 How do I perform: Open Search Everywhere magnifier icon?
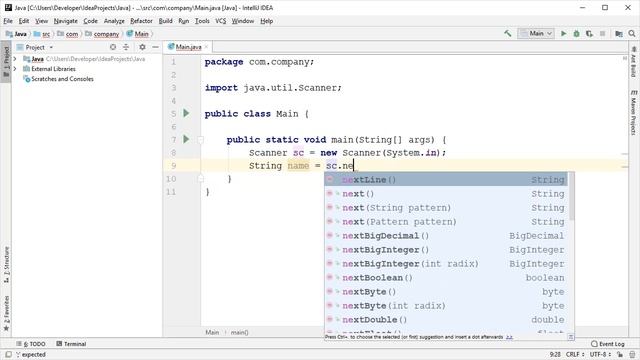(x=632, y=33)
